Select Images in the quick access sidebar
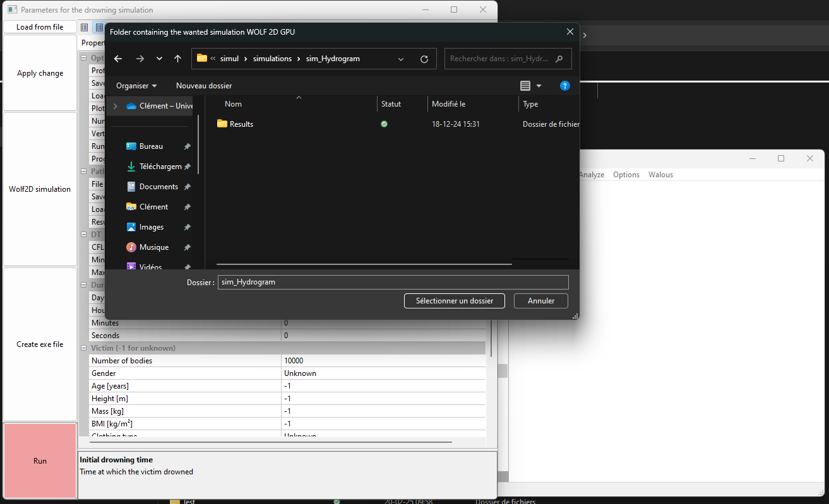Image resolution: width=829 pixels, height=504 pixels. click(151, 227)
